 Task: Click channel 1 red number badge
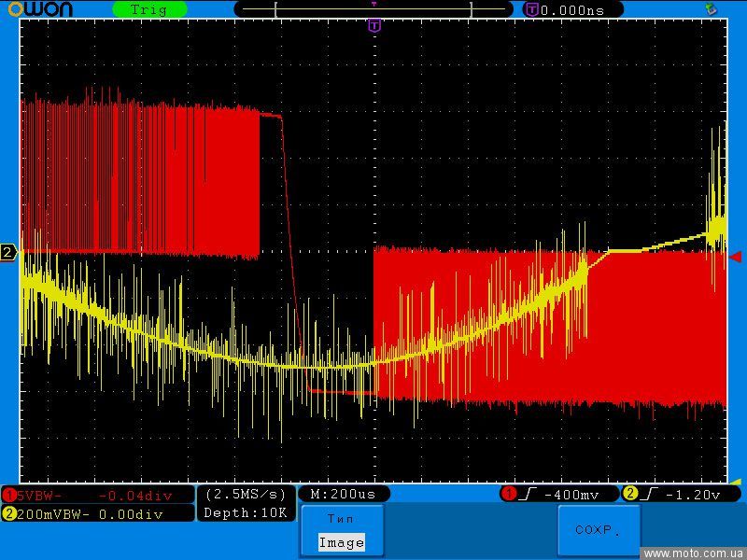coord(8,495)
